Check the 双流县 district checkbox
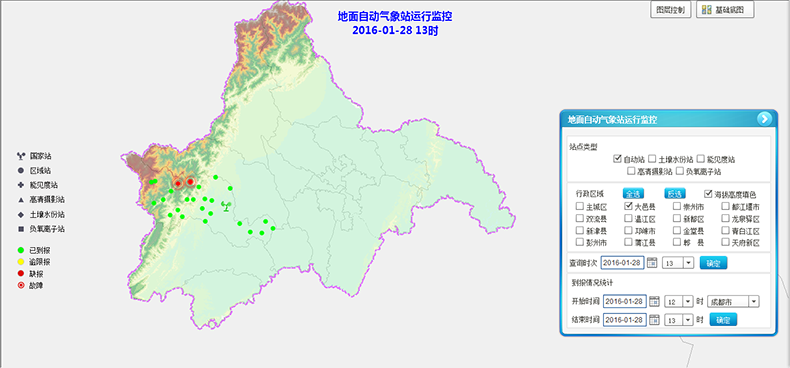This screenshot has height=368, width=790. 579,219
